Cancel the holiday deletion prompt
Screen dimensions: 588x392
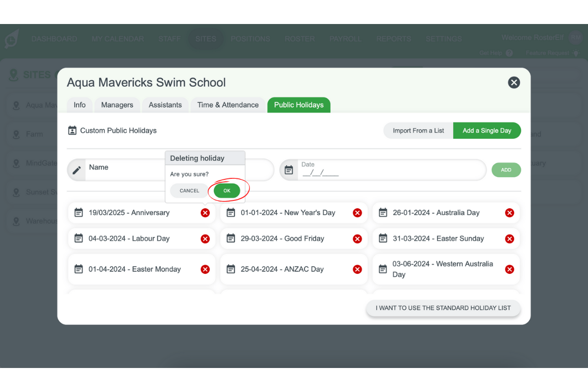(189, 191)
